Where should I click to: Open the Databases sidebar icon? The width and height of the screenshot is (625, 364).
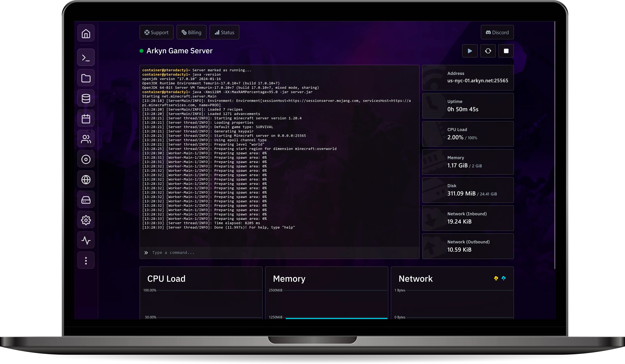[x=86, y=98]
